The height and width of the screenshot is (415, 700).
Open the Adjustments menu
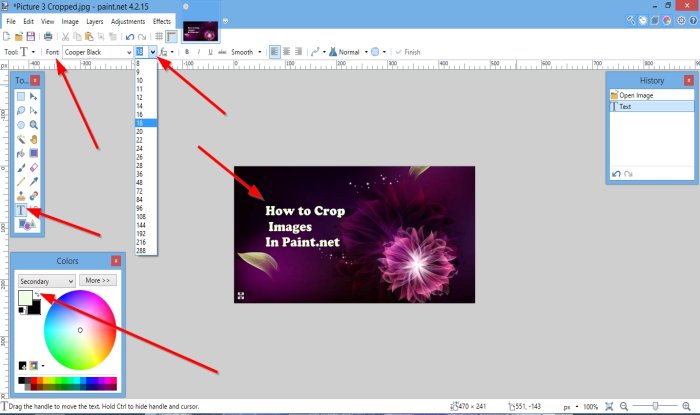pyautogui.click(x=128, y=21)
